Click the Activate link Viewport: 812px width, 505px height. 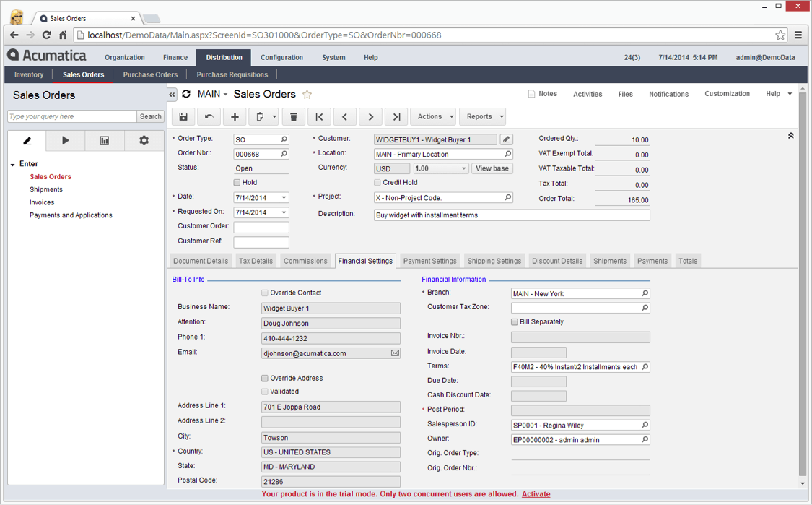(536, 494)
